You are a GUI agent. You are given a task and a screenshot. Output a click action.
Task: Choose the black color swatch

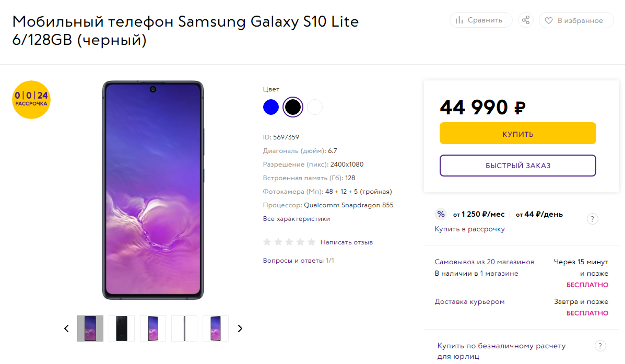pyautogui.click(x=293, y=107)
